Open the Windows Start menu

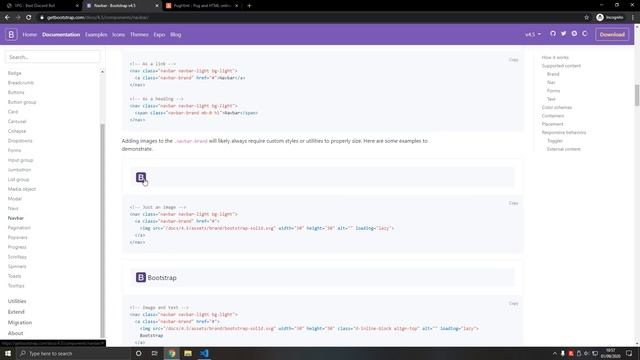[8, 353]
